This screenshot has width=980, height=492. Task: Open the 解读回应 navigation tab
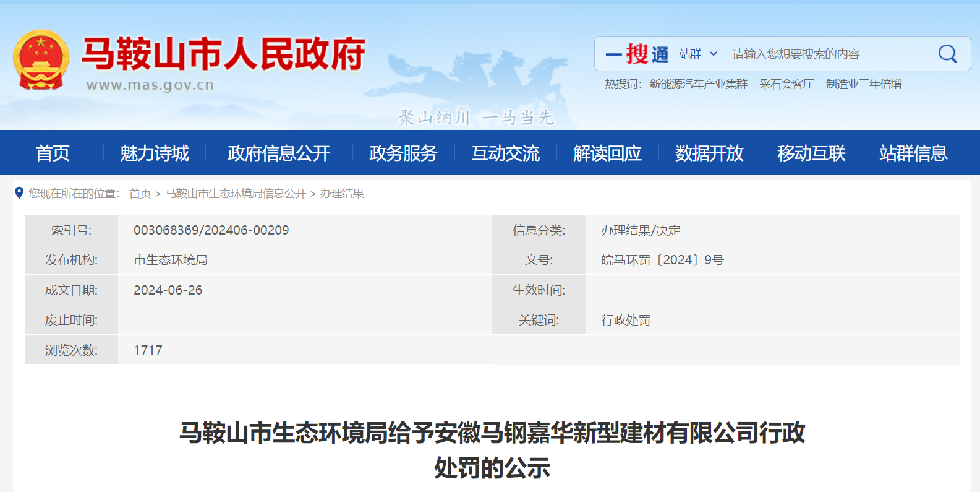(607, 153)
